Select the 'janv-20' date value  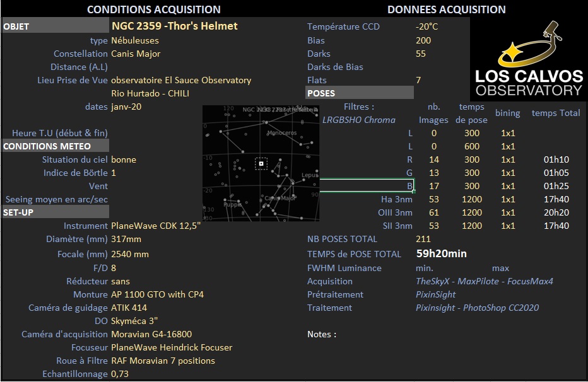[126, 107]
